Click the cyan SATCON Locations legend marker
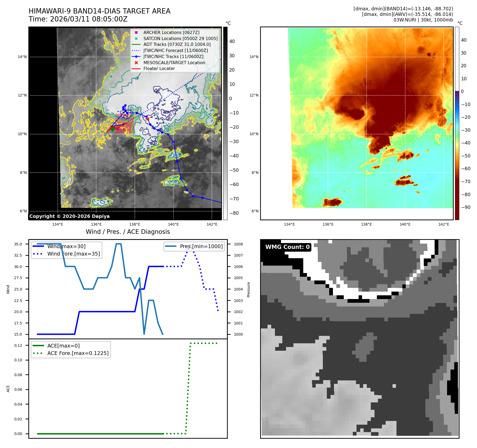The height and width of the screenshot is (448, 477). click(136, 38)
